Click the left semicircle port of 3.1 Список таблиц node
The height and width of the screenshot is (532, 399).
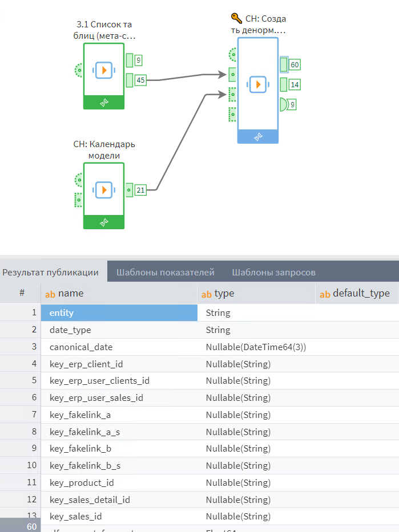point(79,70)
